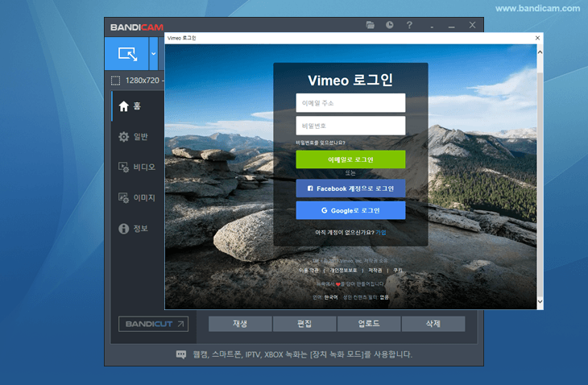Expand the recording mode dropdown arrow

point(153,54)
